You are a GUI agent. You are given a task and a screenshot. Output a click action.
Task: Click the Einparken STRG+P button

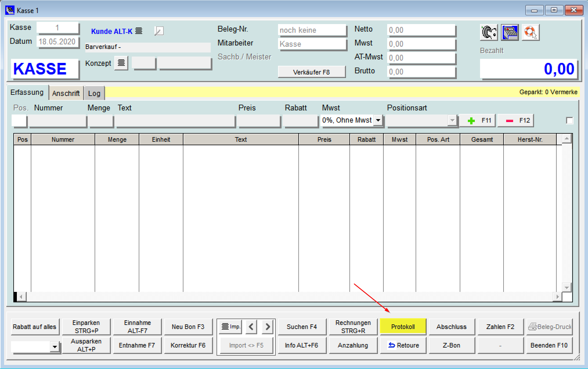(x=86, y=327)
